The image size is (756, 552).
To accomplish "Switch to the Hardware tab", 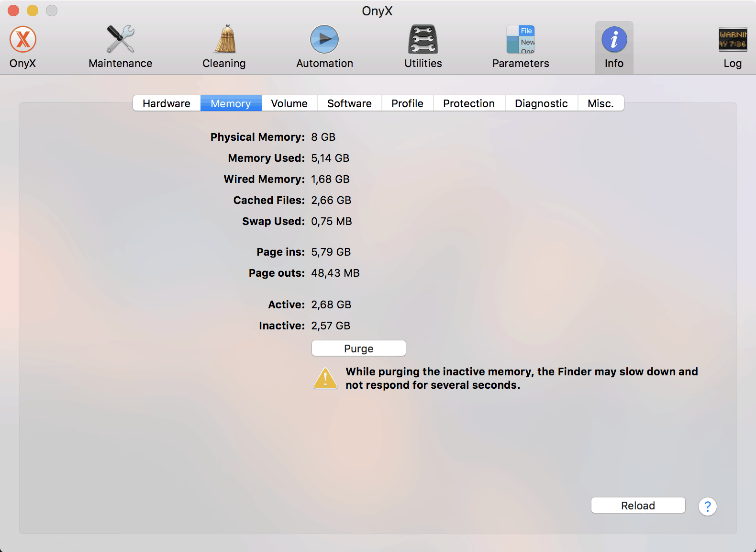I will 167,103.
